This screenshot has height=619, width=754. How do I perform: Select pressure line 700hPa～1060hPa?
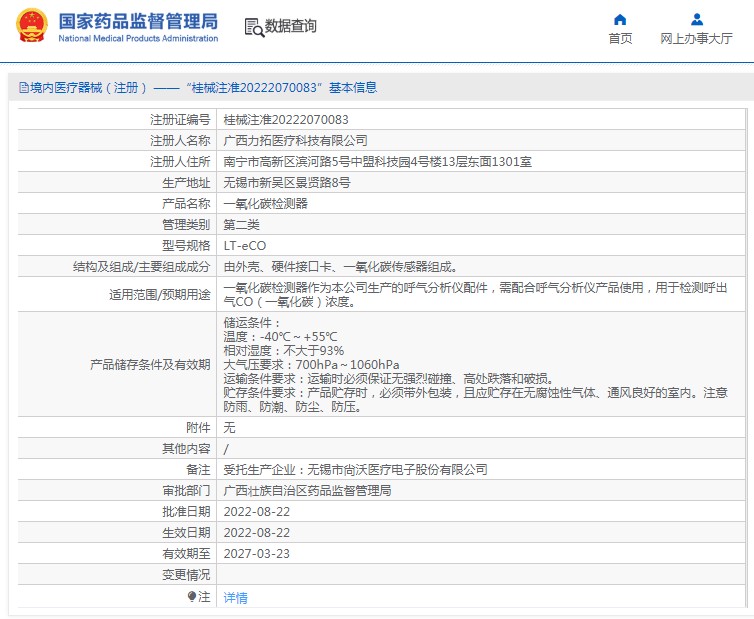pos(311,365)
